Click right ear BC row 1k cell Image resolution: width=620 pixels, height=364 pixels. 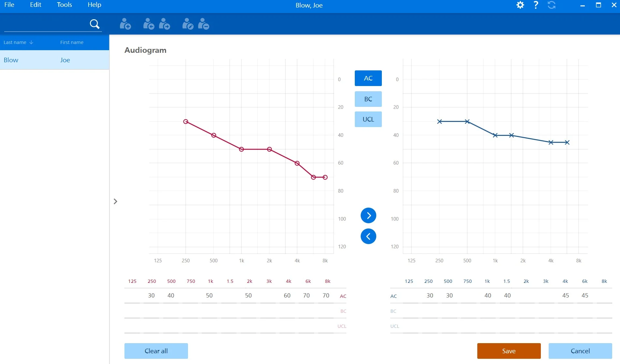(x=209, y=311)
